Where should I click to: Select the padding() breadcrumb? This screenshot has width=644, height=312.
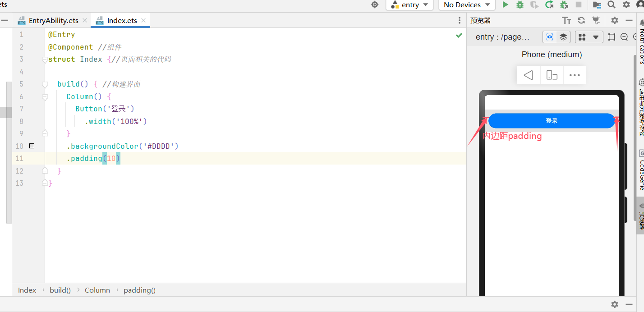(139, 290)
